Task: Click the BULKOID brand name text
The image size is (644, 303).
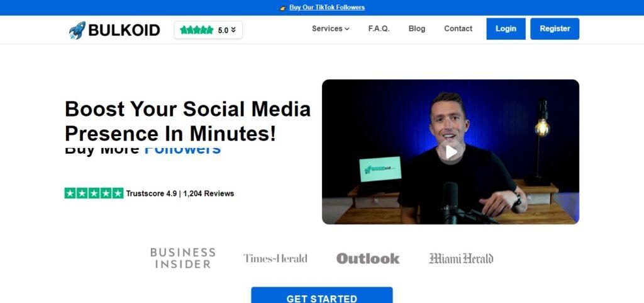Action: click(124, 30)
